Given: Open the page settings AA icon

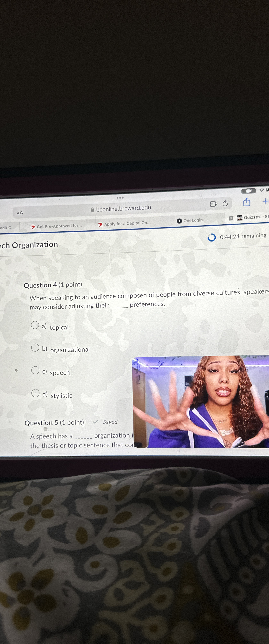Looking at the screenshot, I should [20, 213].
